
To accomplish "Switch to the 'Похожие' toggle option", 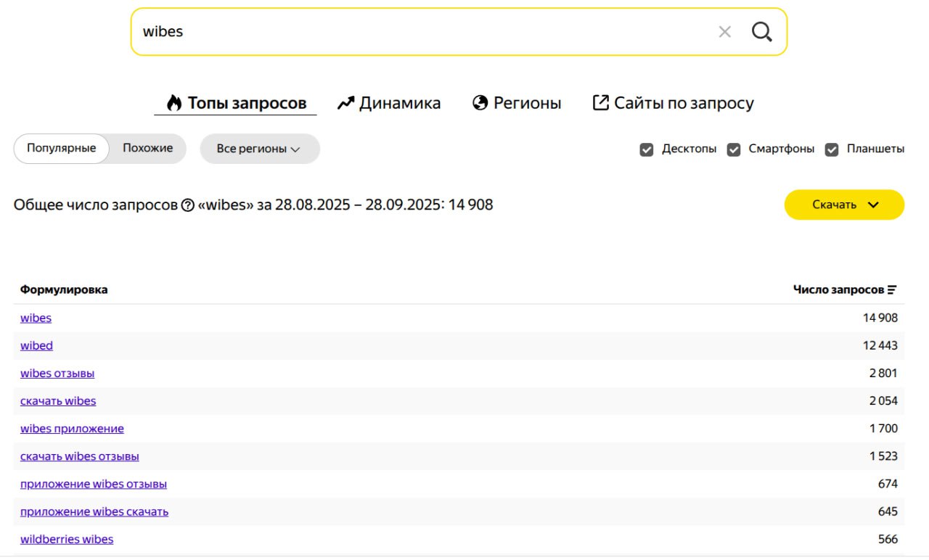I will 148,149.
